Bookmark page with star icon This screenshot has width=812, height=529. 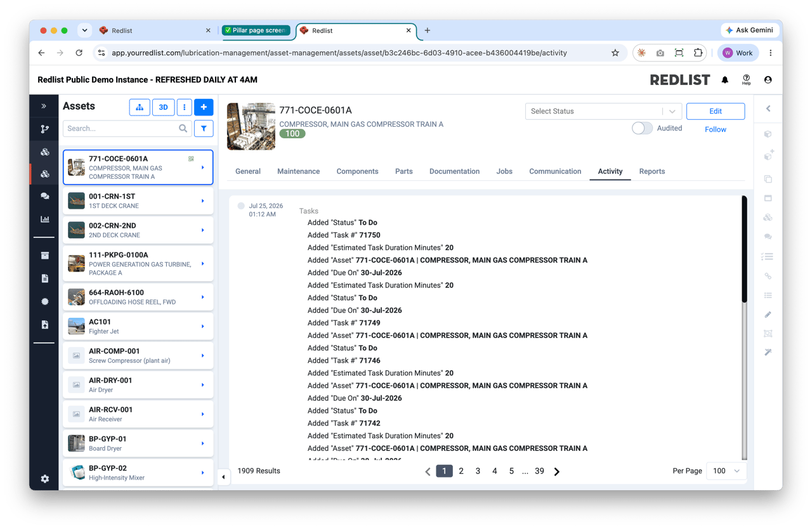point(615,53)
